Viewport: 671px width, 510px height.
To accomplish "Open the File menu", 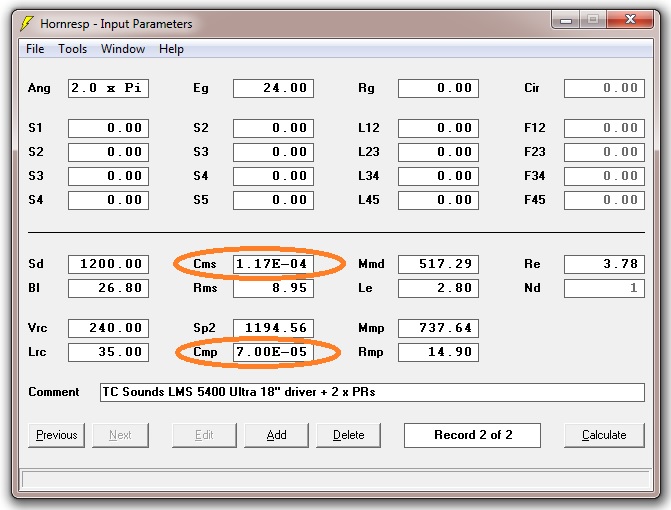I will [35, 49].
